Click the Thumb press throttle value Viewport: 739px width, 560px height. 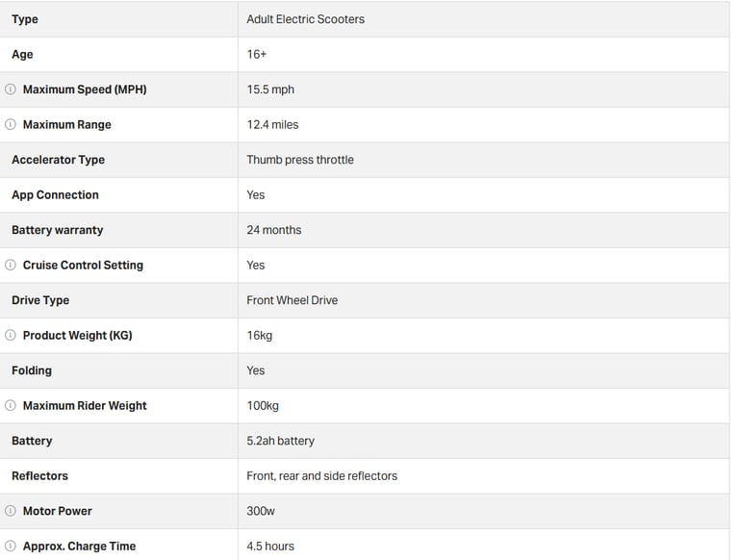(300, 160)
